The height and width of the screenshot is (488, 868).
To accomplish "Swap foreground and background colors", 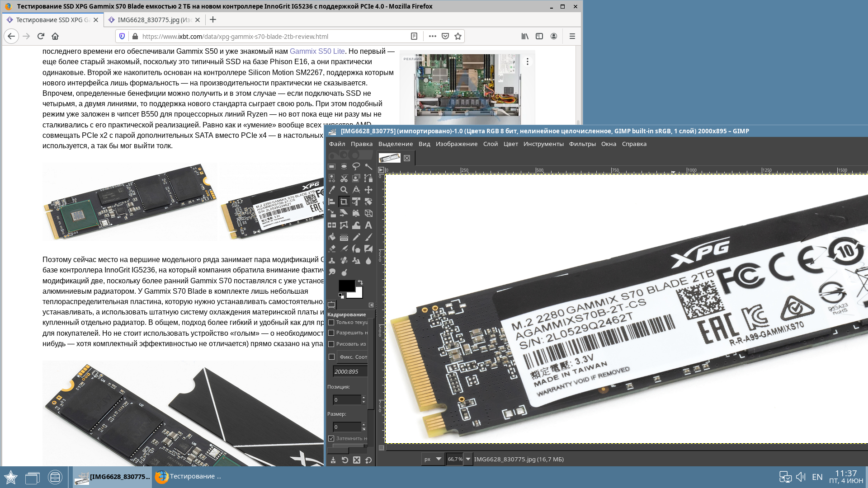I will pos(360,282).
